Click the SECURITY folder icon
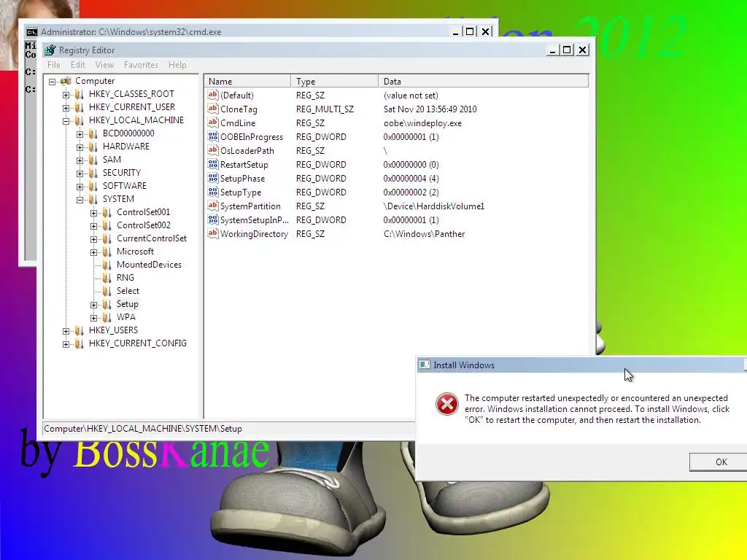 [x=93, y=173]
